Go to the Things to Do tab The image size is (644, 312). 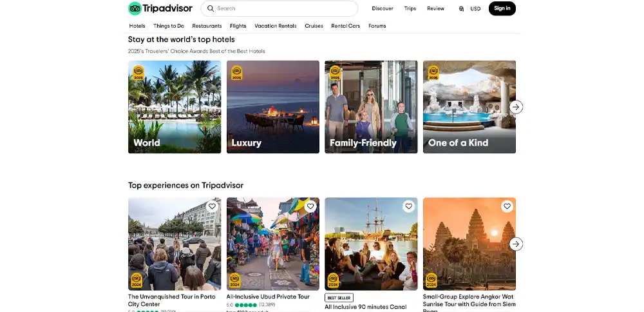click(169, 26)
